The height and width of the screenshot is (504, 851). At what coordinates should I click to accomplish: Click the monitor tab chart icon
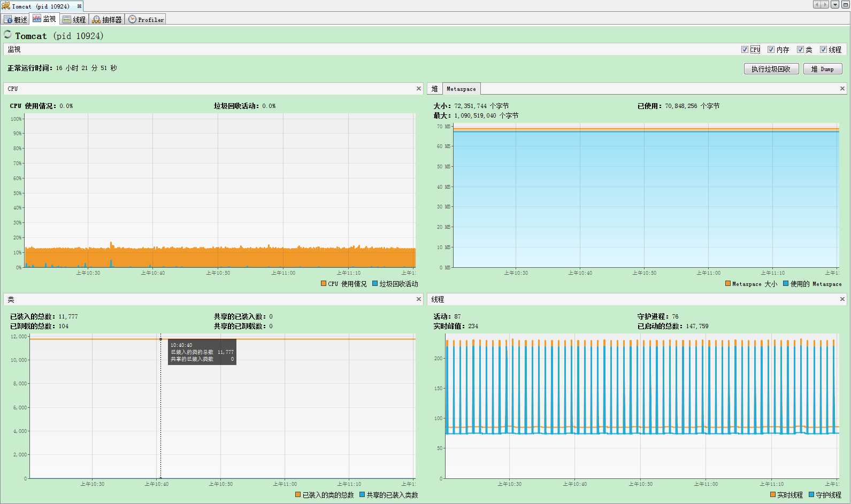click(37, 19)
